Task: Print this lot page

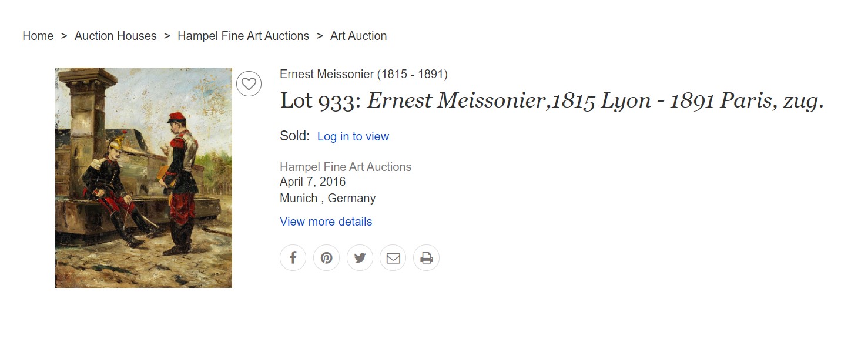Action: click(x=426, y=258)
